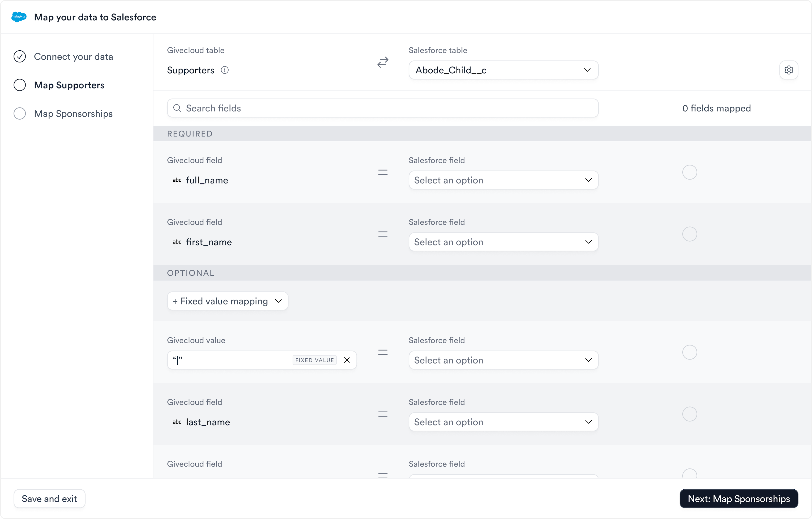This screenshot has height=519, width=812.
Task: Open Select an option for first_name
Action: [503, 242]
